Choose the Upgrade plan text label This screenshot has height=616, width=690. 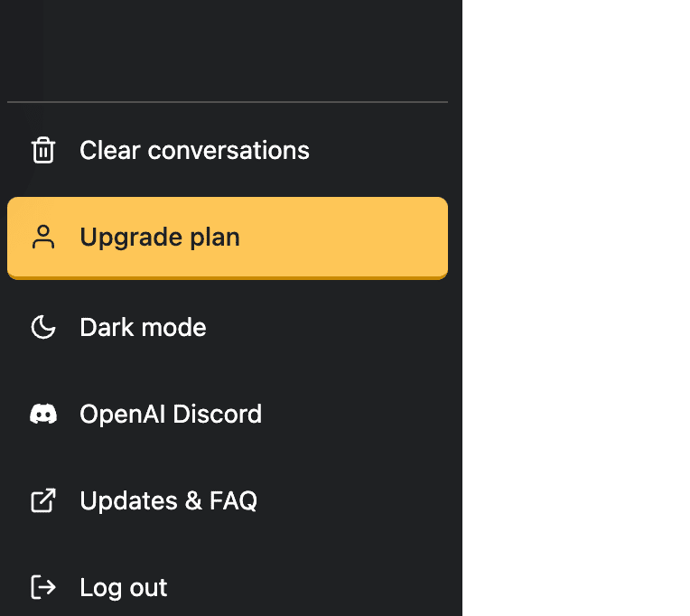tap(160, 238)
